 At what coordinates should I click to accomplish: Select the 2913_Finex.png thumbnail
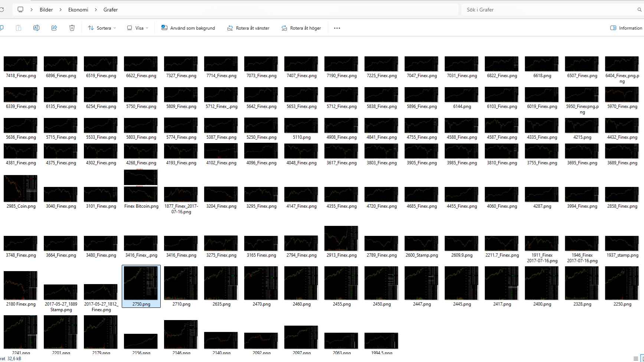pyautogui.click(x=341, y=238)
